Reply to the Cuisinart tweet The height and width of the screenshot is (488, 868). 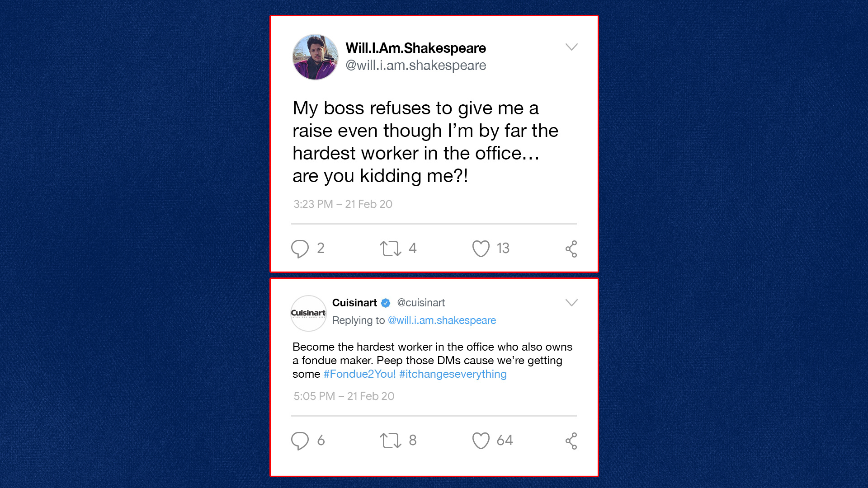coord(300,441)
